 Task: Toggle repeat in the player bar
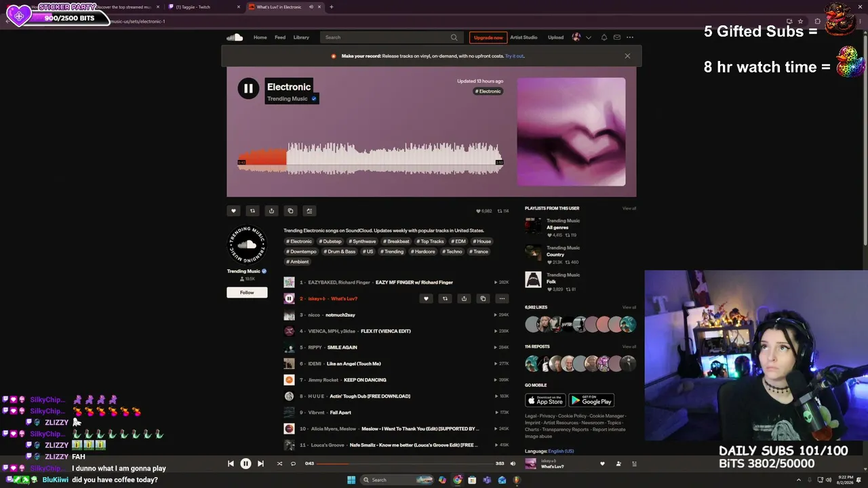tap(293, 464)
